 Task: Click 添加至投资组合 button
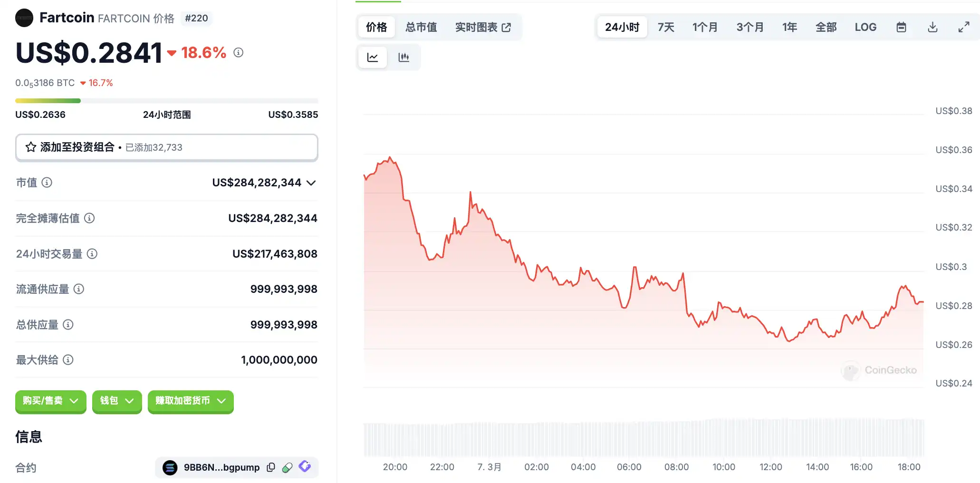(166, 147)
